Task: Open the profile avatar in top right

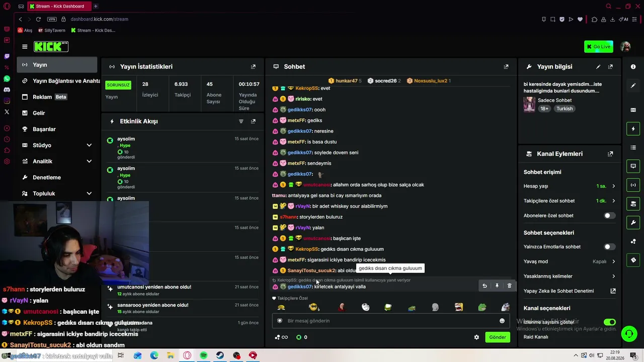Action: click(625, 47)
